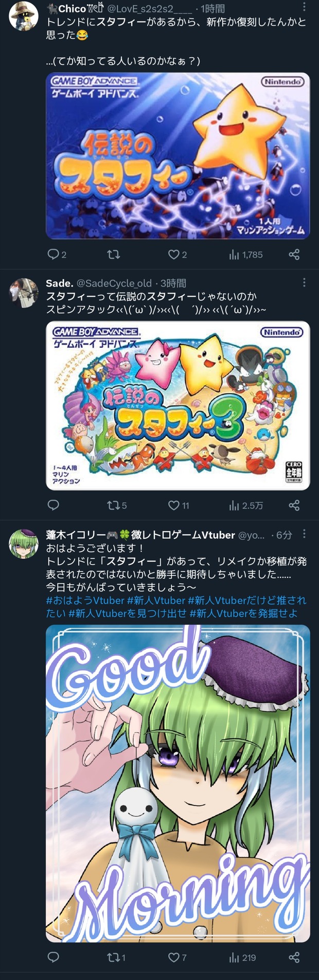Retweet Chico's tweet about Starfy
The image size is (319, 980).
pos(113,255)
